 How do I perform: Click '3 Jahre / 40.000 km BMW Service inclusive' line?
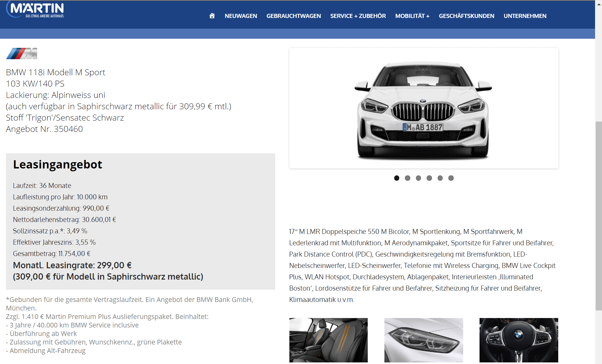tap(72, 325)
